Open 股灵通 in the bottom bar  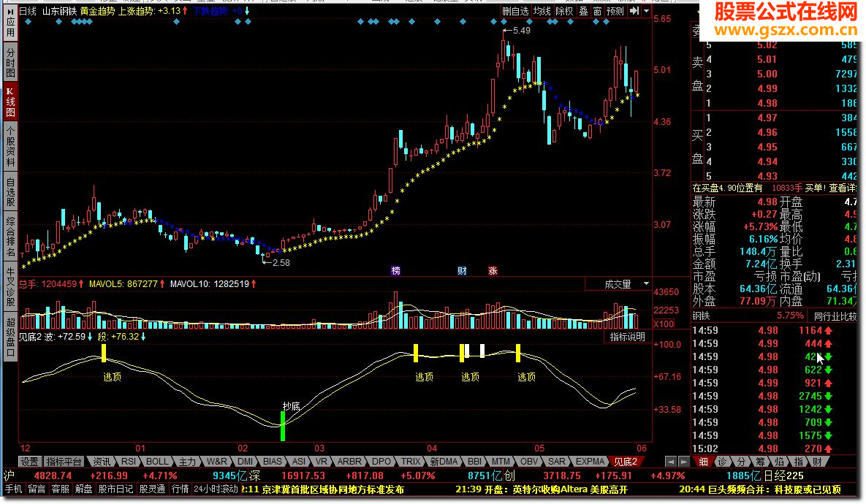pos(152,489)
